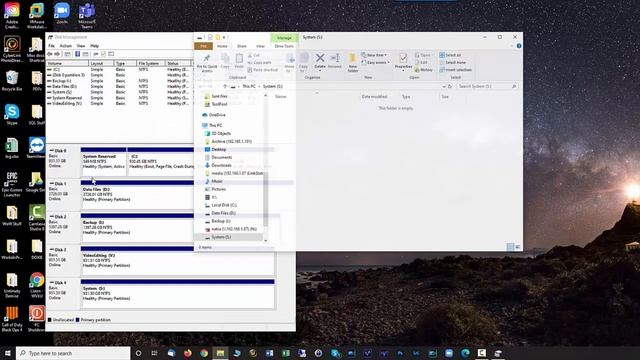Viewport: 640px width, 360px height.
Task: Refresh the Explorer address bar
Action: [x=450, y=87]
